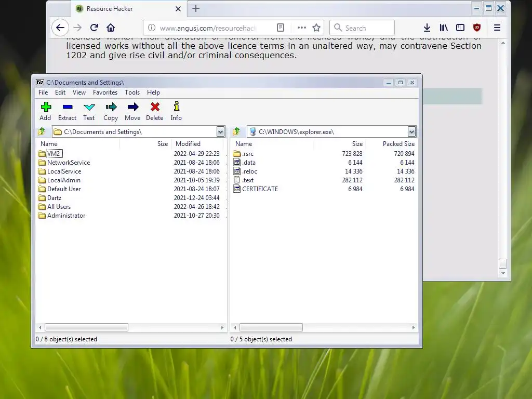This screenshot has height=399, width=532.
Task: Open Firefox hamburger menu
Action: (497, 28)
